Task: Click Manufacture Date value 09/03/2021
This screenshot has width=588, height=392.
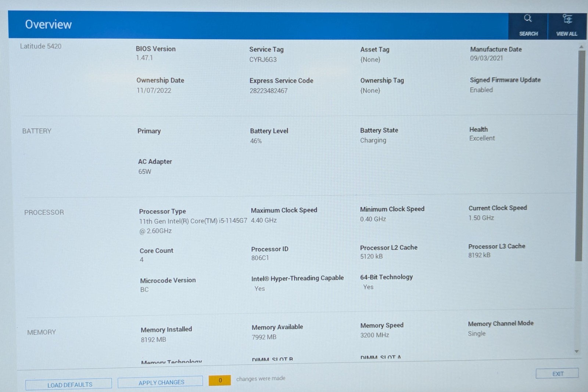Action: point(487,58)
